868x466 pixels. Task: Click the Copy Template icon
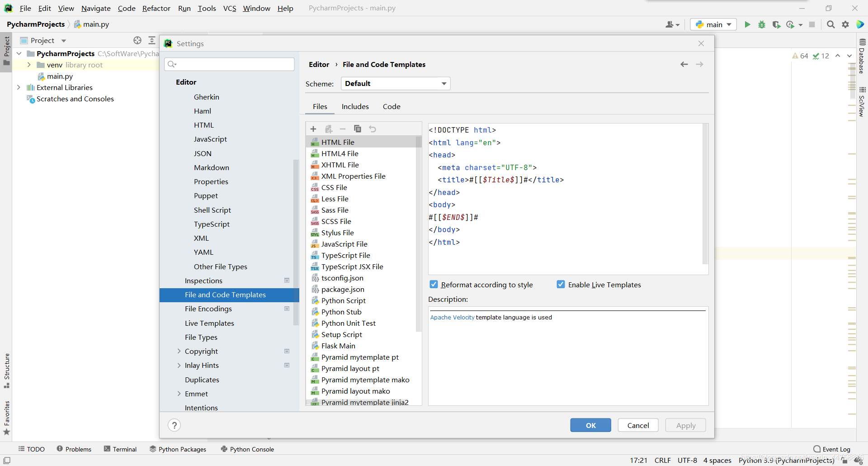click(x=358, y=129)
